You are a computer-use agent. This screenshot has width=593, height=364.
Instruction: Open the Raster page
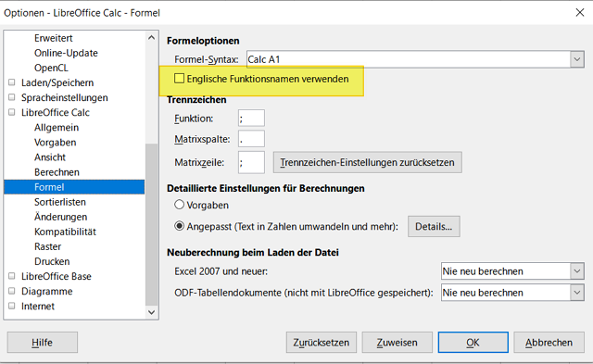click(47, 246)
